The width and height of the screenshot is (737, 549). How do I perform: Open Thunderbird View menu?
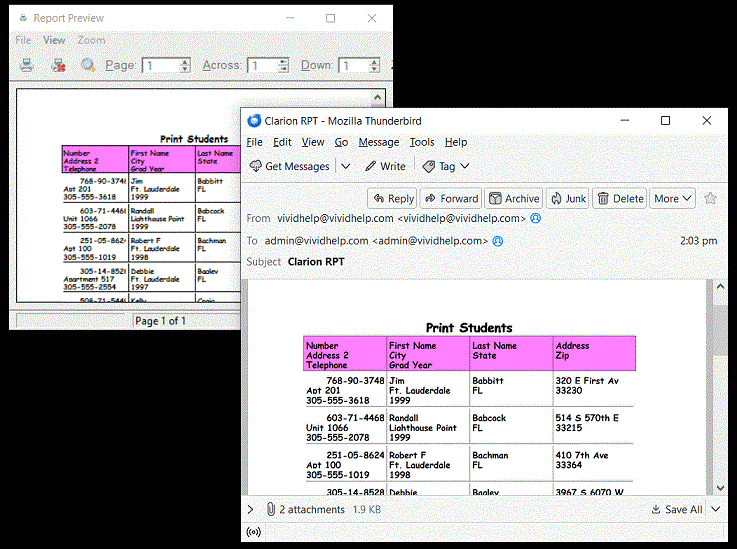coord(313,142)
